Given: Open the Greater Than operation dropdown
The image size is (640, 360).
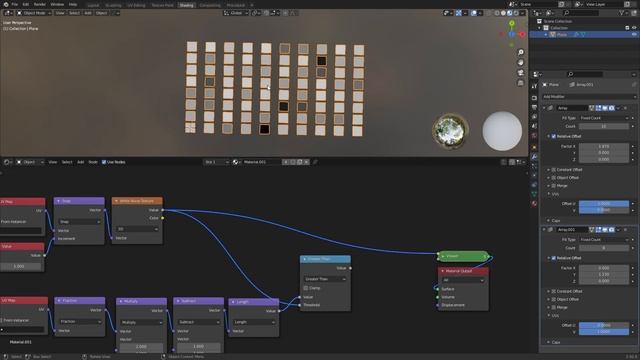Looking at the screenshot, I should pyautogui.click(x=325, y=279).
